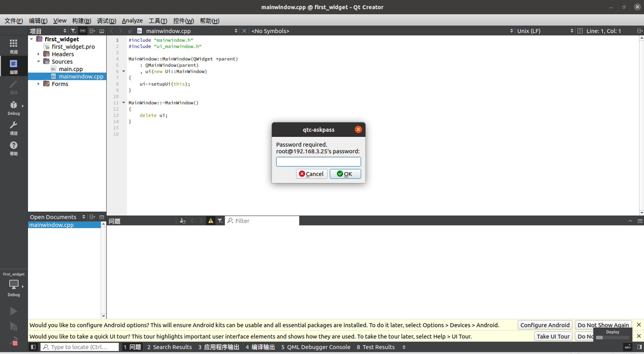Toggle the right sidebar visibility
Image resolution: width=644 pixels, height=354 pixels.
[x=639, y=347]
